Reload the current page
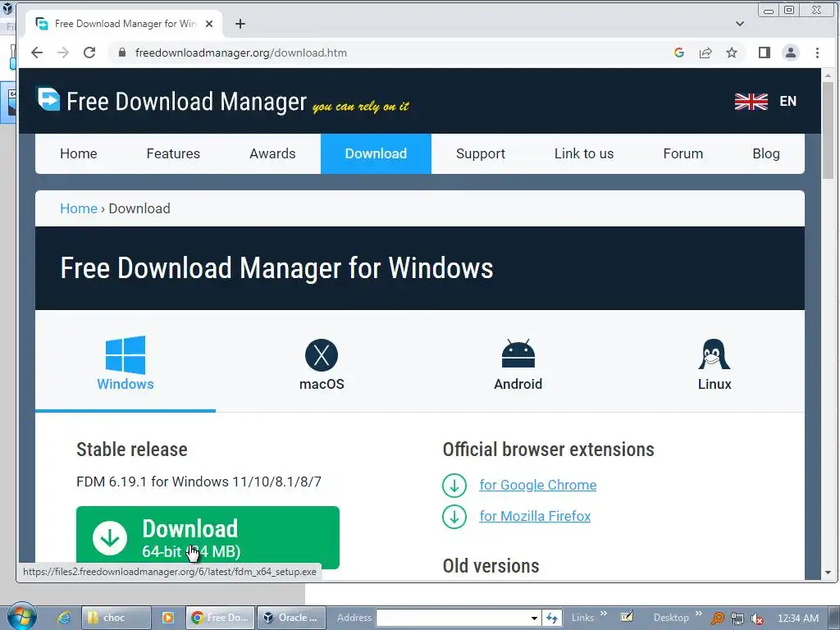This screenshot has height=630, width=840. [89, 52]
